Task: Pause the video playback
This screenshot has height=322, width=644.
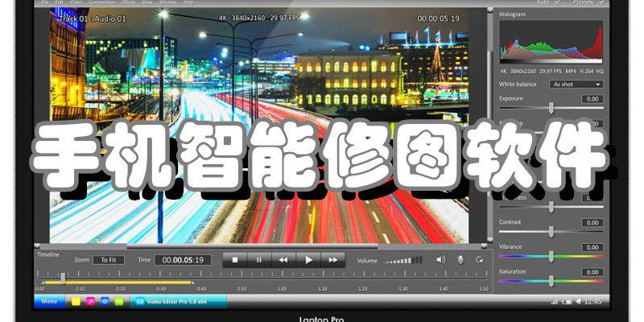Action: pyautogui.click(x=258, y=260)
